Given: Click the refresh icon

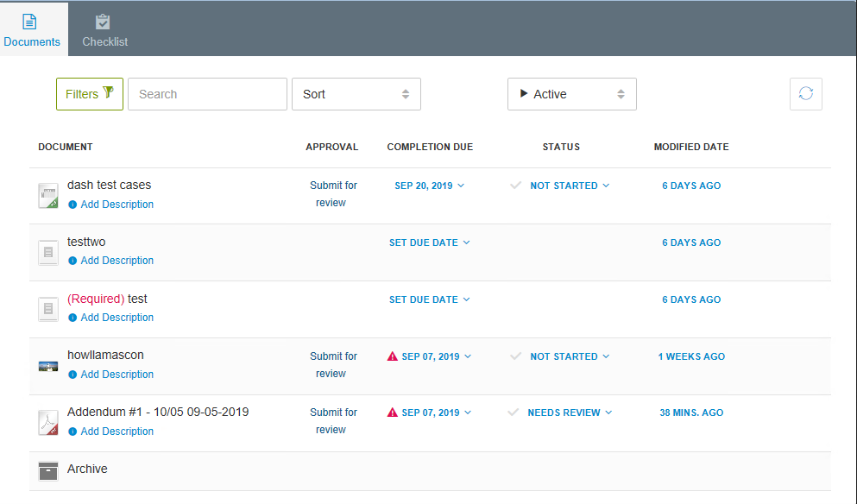Looking at the screenshot, I should [804, 93].
